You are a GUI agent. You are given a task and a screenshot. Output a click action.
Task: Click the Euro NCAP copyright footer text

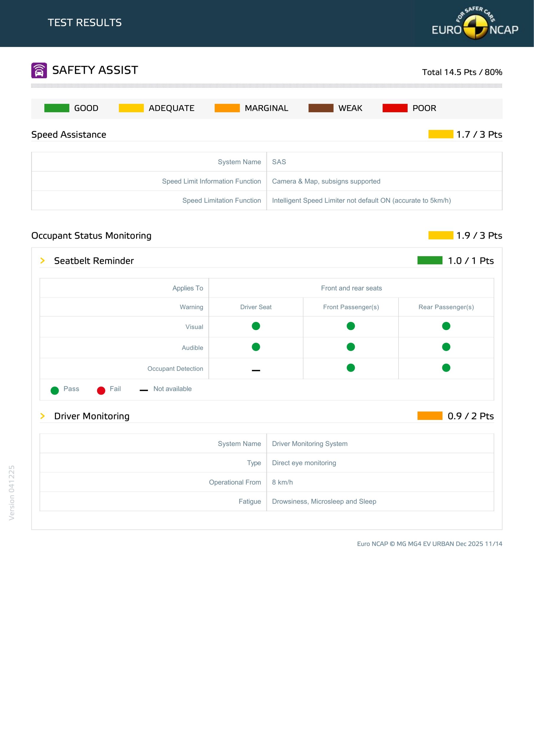coord(429,544)
